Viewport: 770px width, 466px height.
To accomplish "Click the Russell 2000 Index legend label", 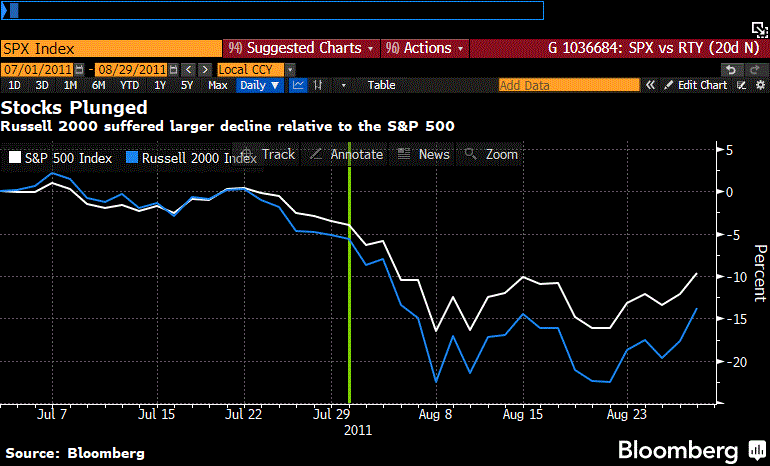I will pyautogui.click(x=199, y=158).
